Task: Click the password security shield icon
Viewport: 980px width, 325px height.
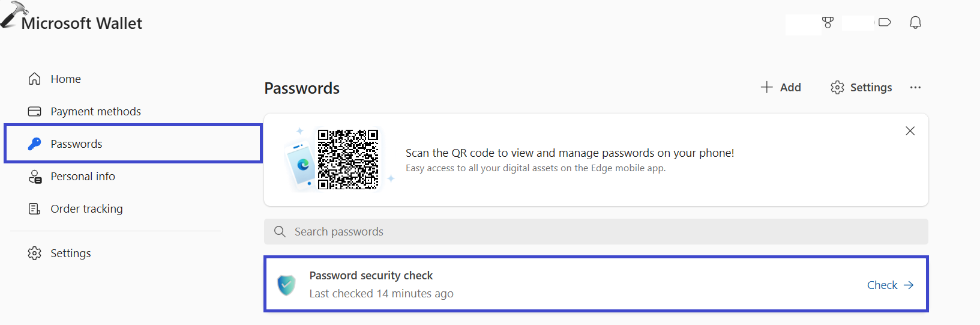Action: (x=287, y=285)
